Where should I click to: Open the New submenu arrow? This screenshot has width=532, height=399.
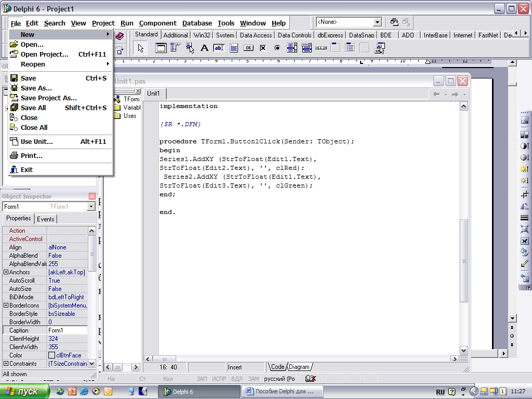point(108,34)
